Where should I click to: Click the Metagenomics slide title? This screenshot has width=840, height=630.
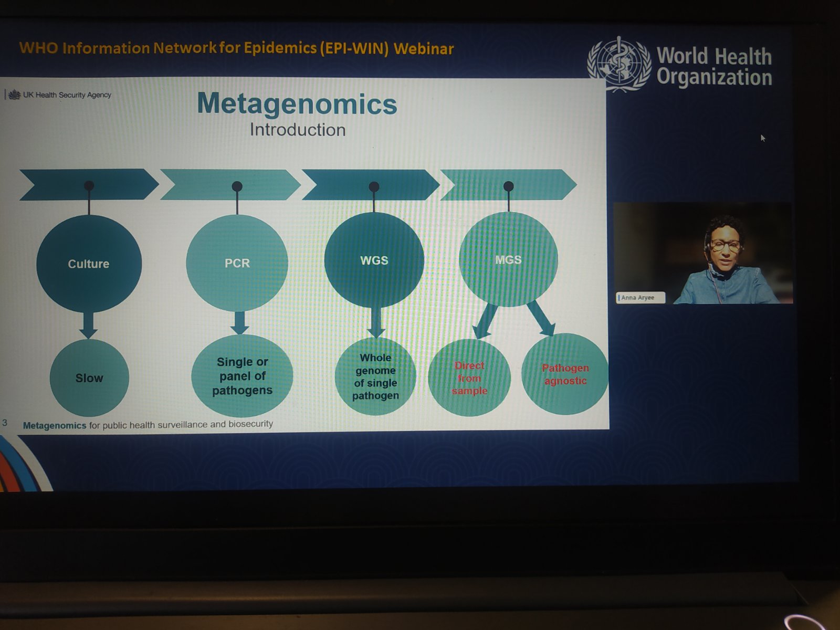click(297, 103)
